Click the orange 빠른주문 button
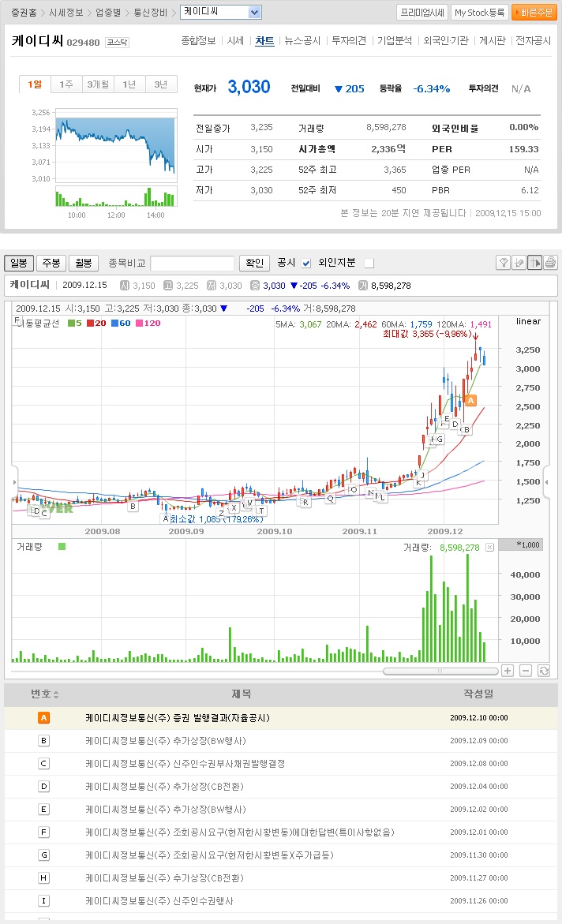This screenshot has width=562, height=924. (x=534, y=13)
